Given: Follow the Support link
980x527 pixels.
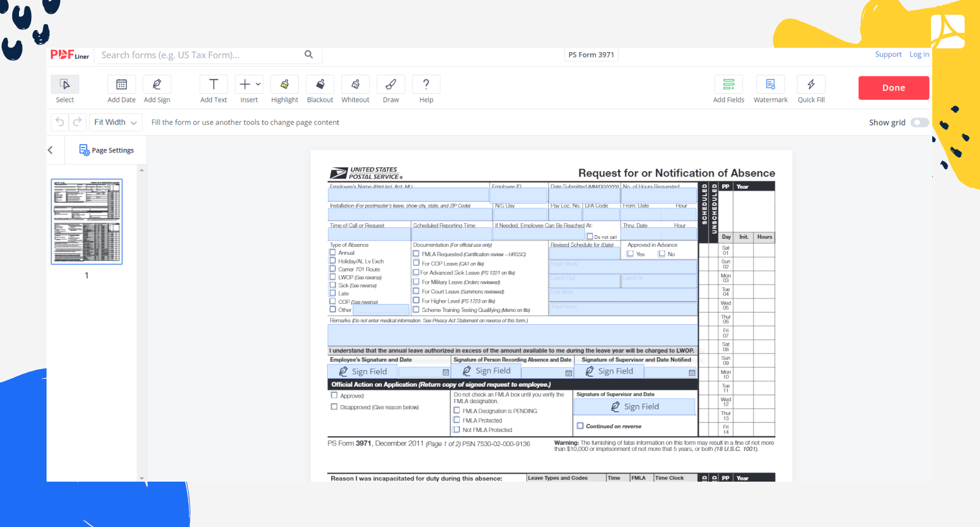Looking at the screenshot, I should (888, 55).
